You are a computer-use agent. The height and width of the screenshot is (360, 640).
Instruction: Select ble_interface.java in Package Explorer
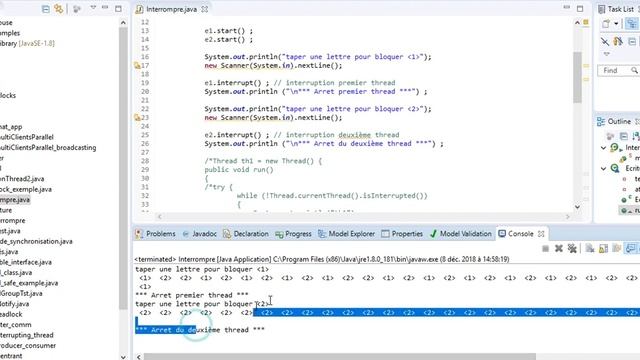pyautogui.click(x=26, y=262)
